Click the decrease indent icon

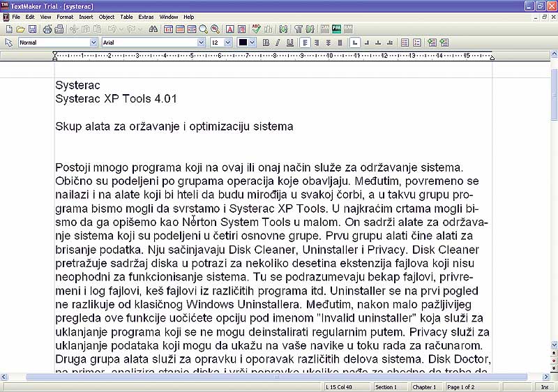click(432, 43)
